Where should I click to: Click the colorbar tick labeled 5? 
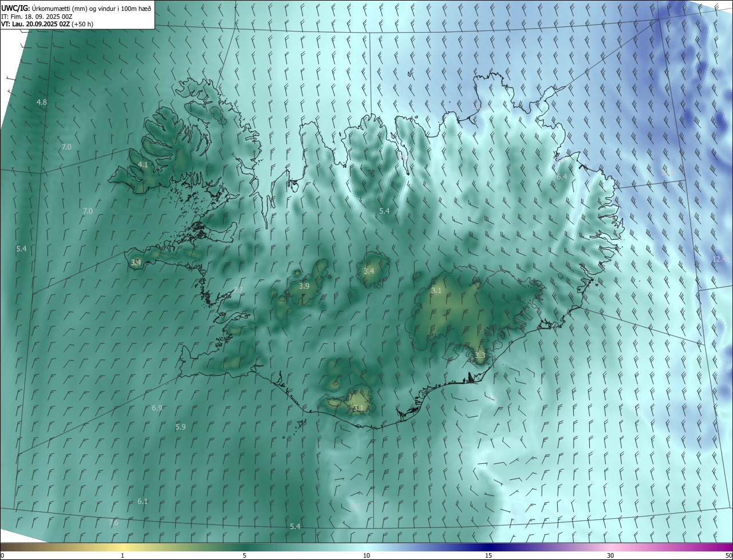coord(245,555)
